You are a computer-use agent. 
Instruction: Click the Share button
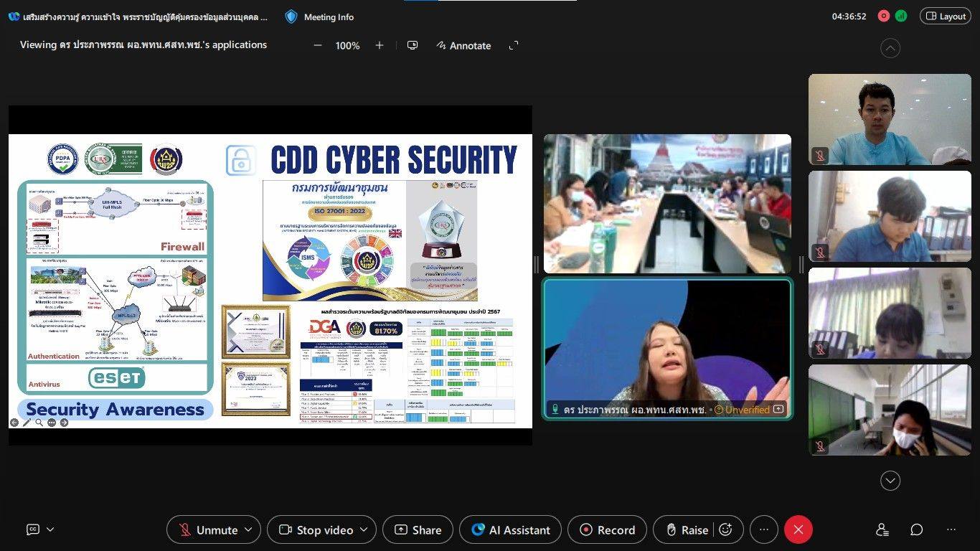418,529
